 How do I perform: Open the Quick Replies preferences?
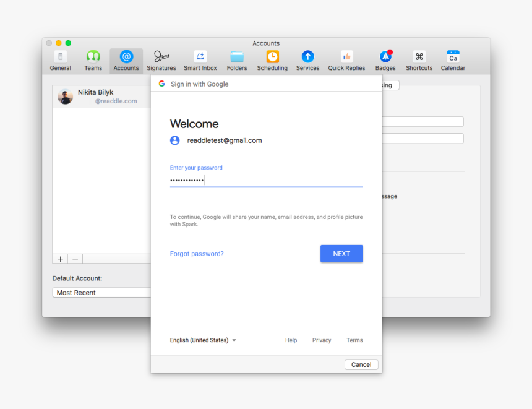click(346, 61)
